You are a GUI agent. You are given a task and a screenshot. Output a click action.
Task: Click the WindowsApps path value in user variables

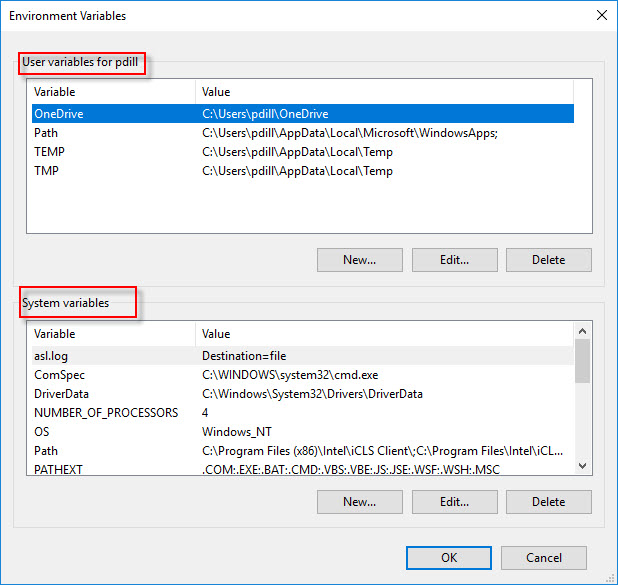tap(350, 133)
